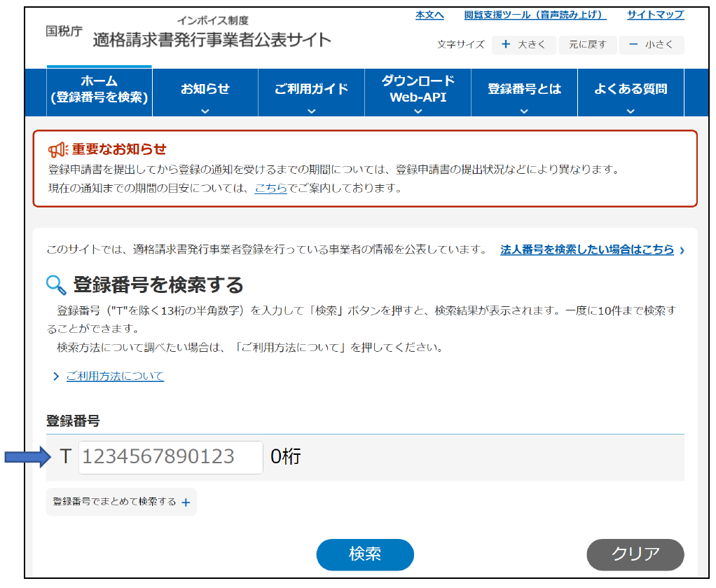Click the 登録番号を検索する heading
Image resolution: width=716 pixels, height=588 pixels.
(x=158, y=285)
